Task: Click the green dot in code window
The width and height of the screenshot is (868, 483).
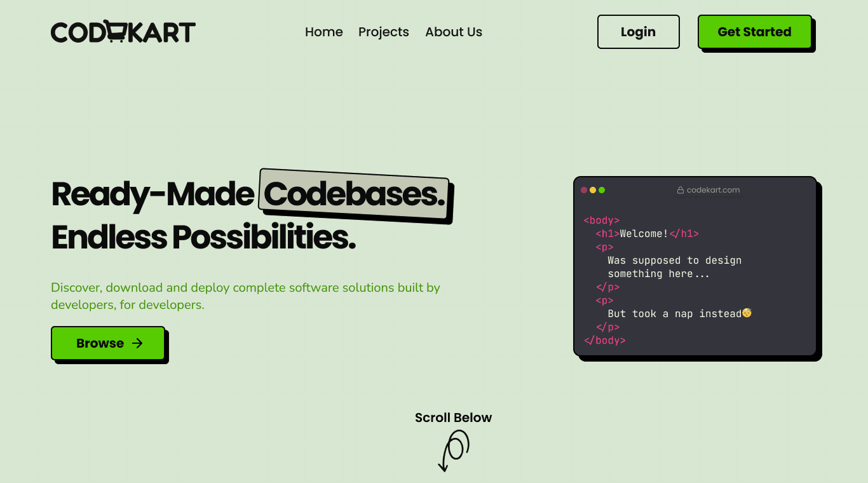Action: coord(602,190)
